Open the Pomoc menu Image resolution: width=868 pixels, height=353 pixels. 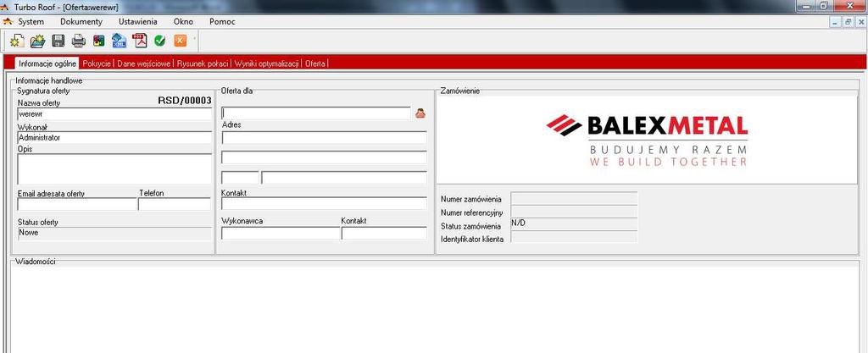coord(222,21)
